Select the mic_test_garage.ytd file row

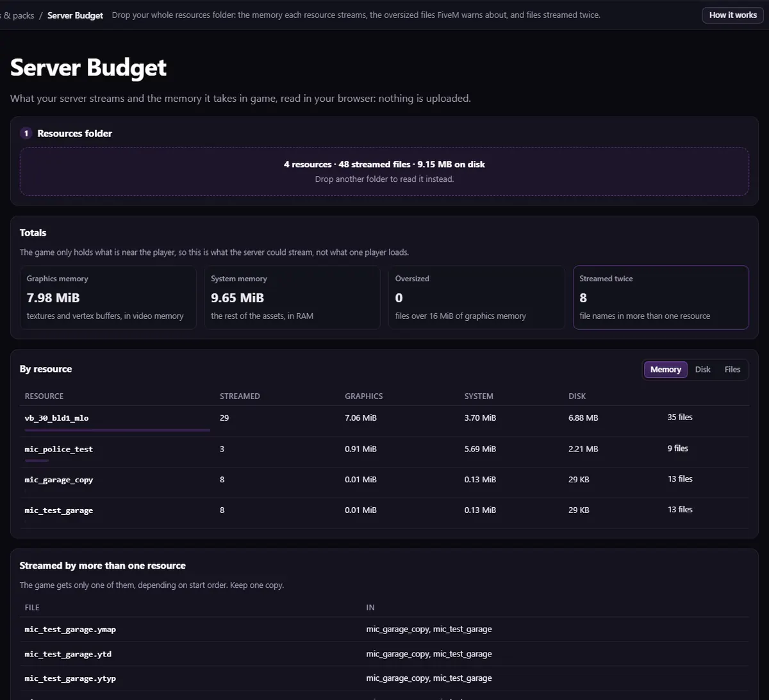[x=384, y=654]
